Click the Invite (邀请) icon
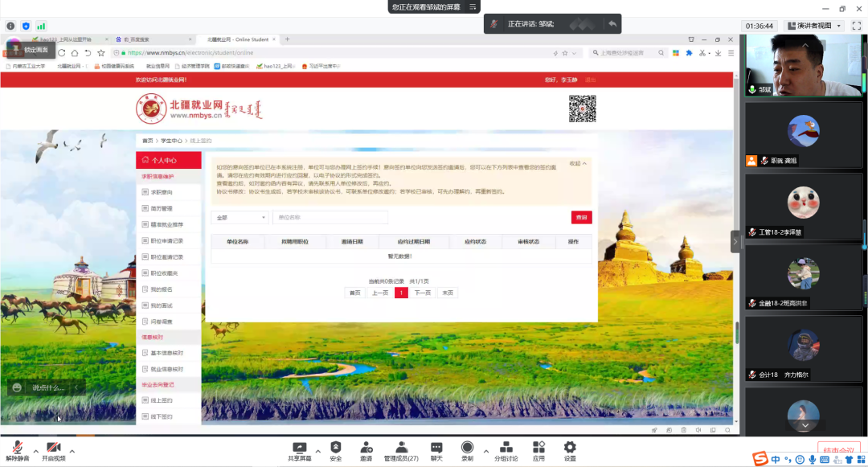 point(366,449)
